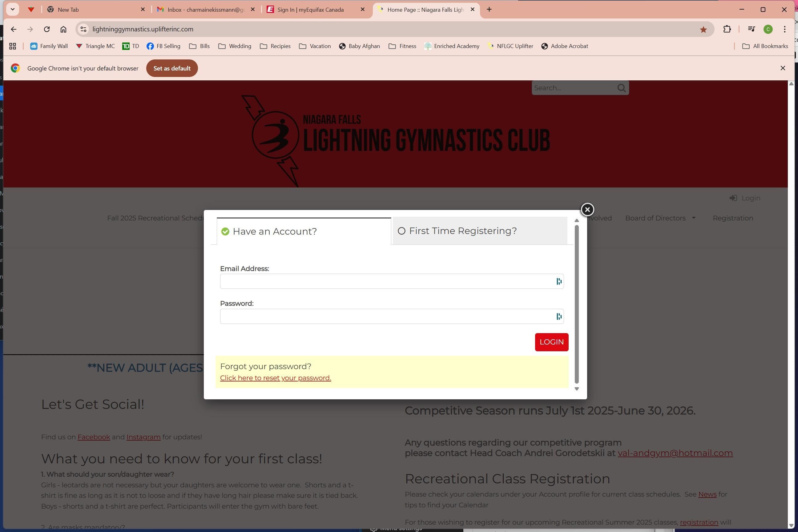798x532 pixels.
Task: Close the login dialog with X icon
Action: click(587, 209)
